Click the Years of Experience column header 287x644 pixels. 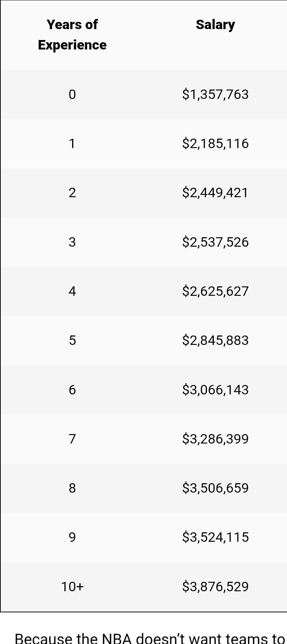click(x=72, y=35)
